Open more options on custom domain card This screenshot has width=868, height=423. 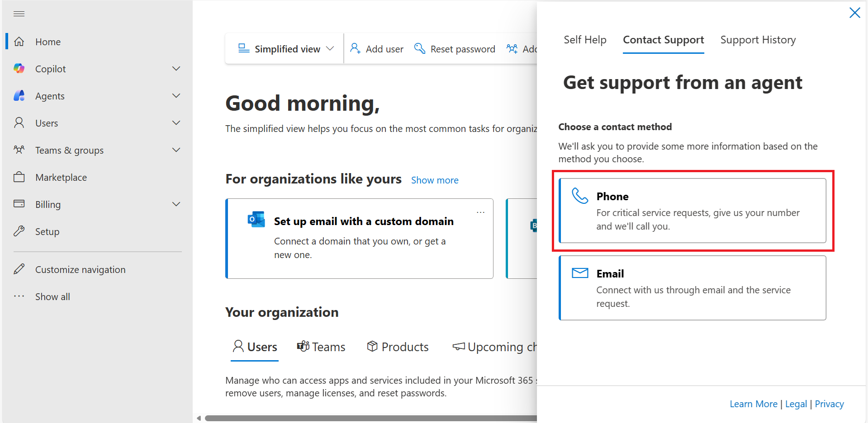tap(480, 212)
